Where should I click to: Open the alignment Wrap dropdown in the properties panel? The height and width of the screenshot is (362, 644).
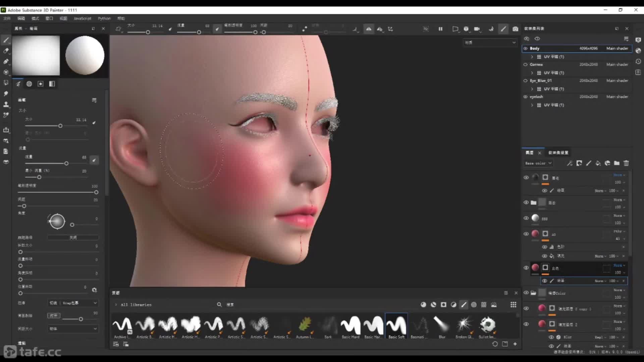73,303
